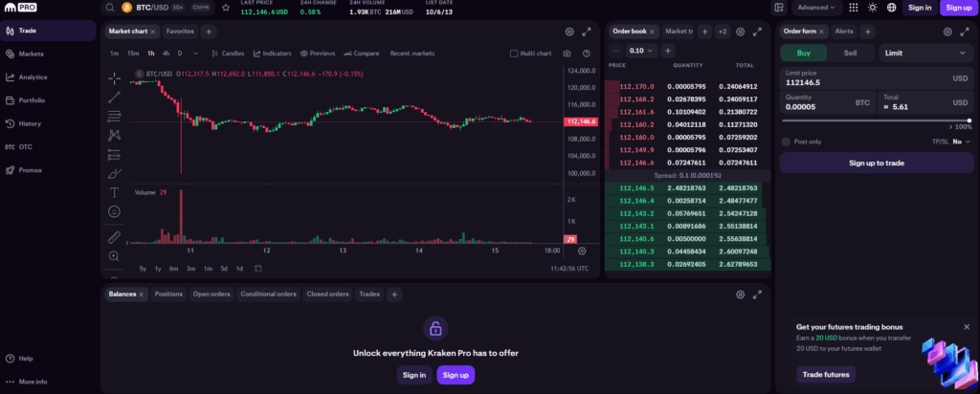Switch theme using the sun icon
Image resolution: width=980 pixels, height=394 pixels.
(872, 8)
